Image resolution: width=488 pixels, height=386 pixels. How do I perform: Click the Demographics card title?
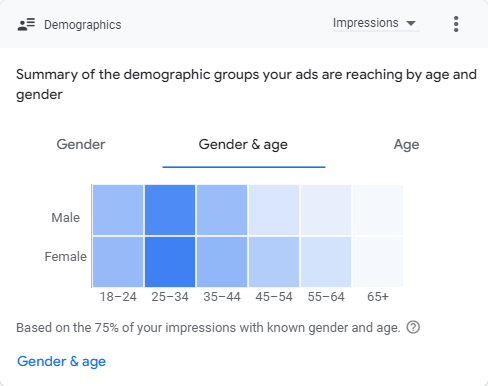83,25
